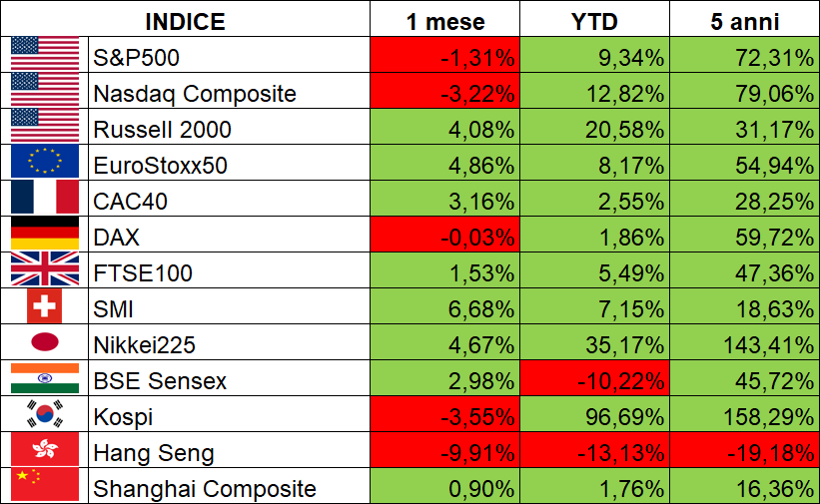Select the Hong Kong flag icon
Screen dimensions: 820x504
[45, 450]
